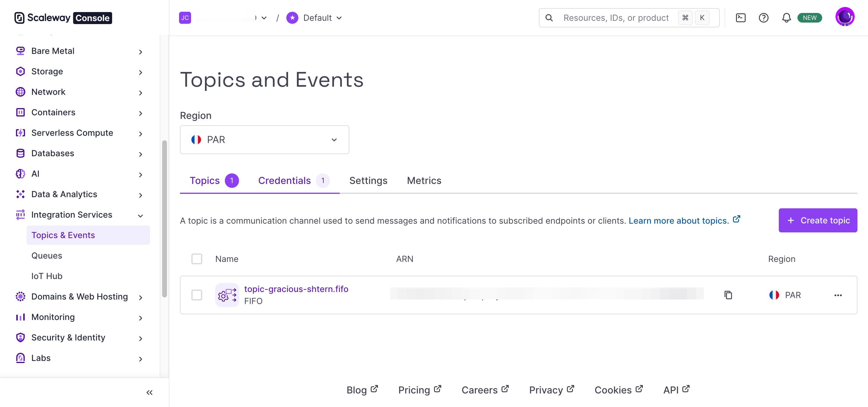The image size is (868, 407).
Task: Click the Data & Analytics icon
Action: 20,194
